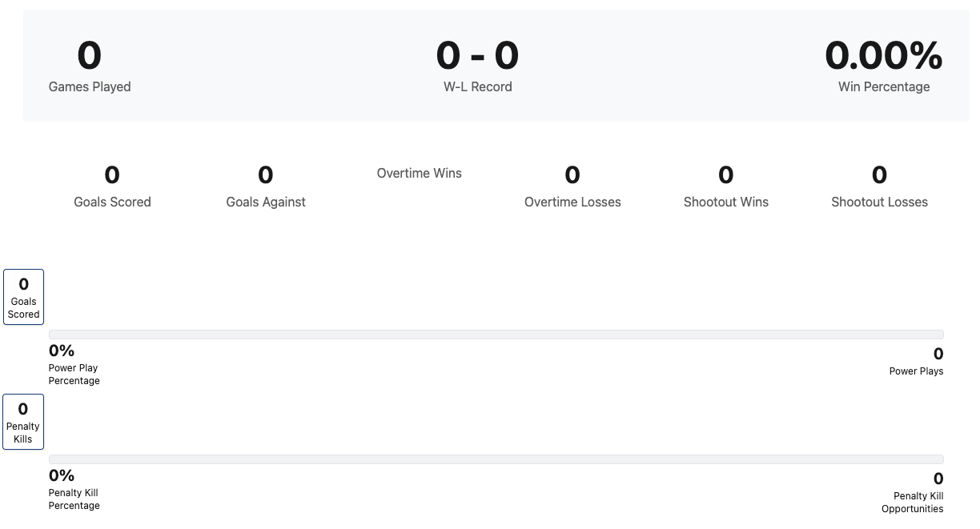Viewport: 980px width, 529px height.
Task: Click the bordered Goals Scored box
Action: 23,297
